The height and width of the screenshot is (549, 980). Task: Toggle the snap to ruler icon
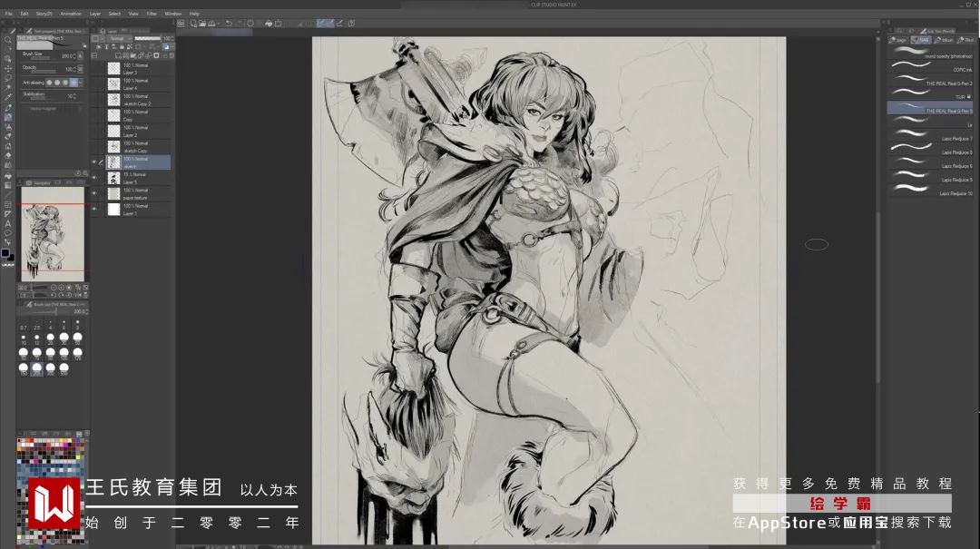click(320, 23)
